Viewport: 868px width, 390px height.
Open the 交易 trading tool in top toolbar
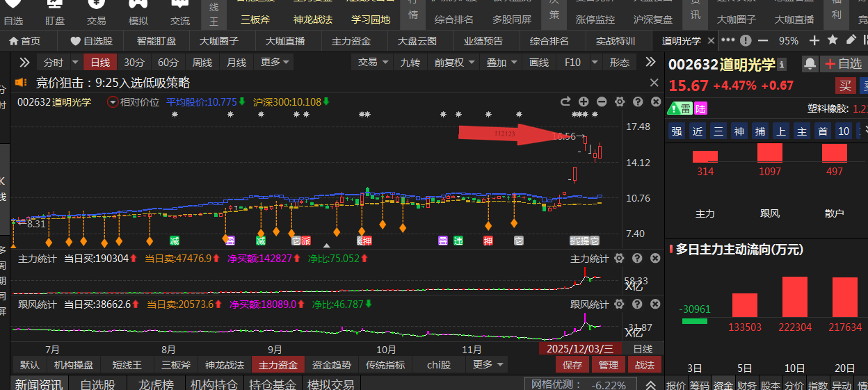point(97,14)
